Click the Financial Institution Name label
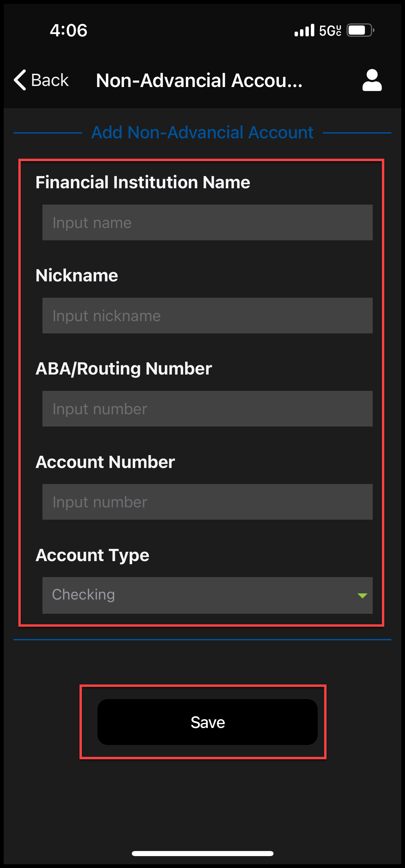Viewport: 405px width, 868px height. point(143,182)
